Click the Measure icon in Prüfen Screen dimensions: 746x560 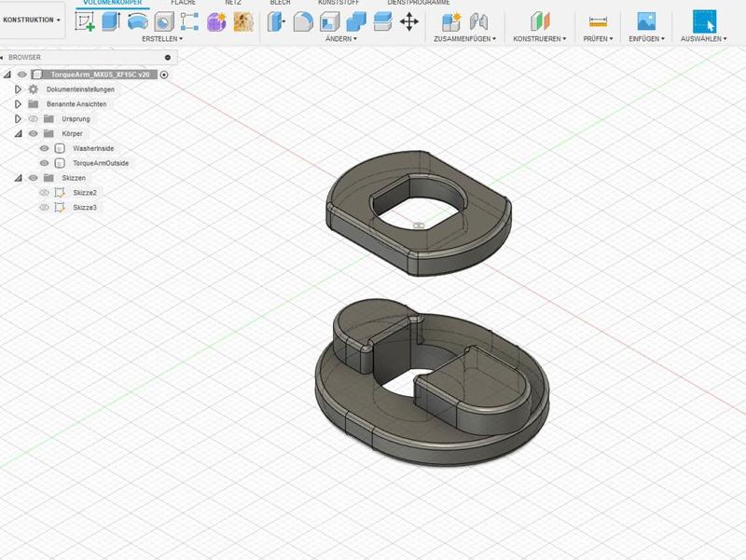pyautogui.click(x=598, y=21)
